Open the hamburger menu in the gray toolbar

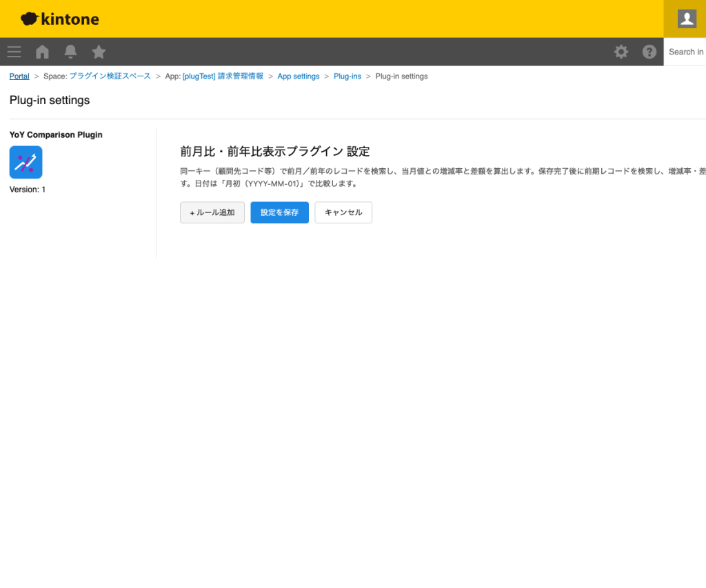coord(14,52)
